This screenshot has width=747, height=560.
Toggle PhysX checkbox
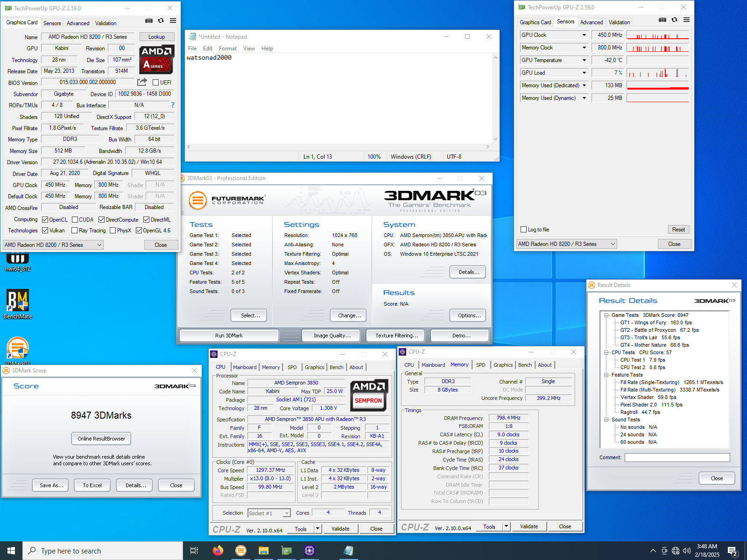pyautogui.click(x=113, y=231)
